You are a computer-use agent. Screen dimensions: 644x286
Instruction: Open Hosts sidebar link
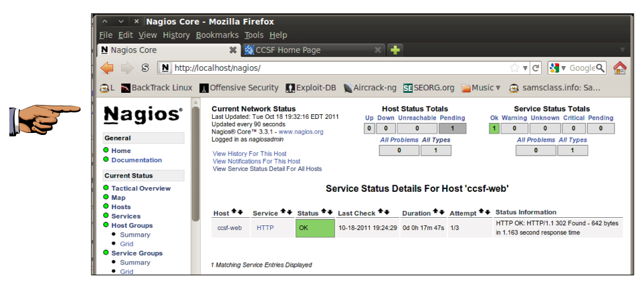(x=121, y=206)
